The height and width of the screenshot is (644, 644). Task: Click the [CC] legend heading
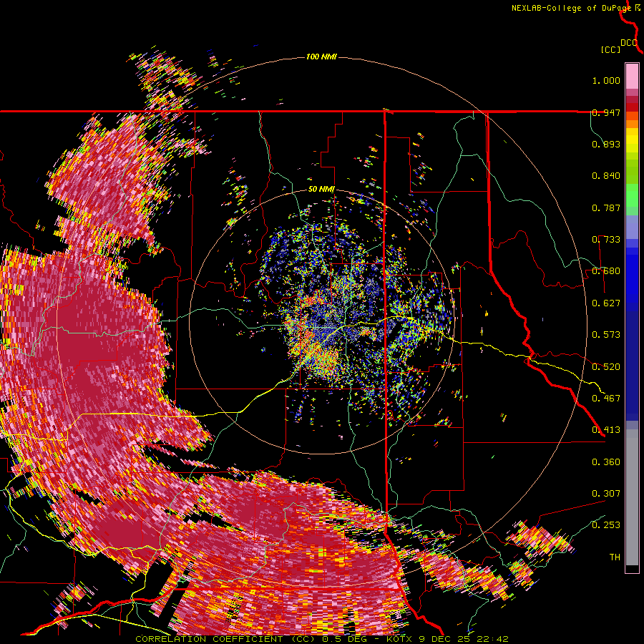tap(610, 49)
